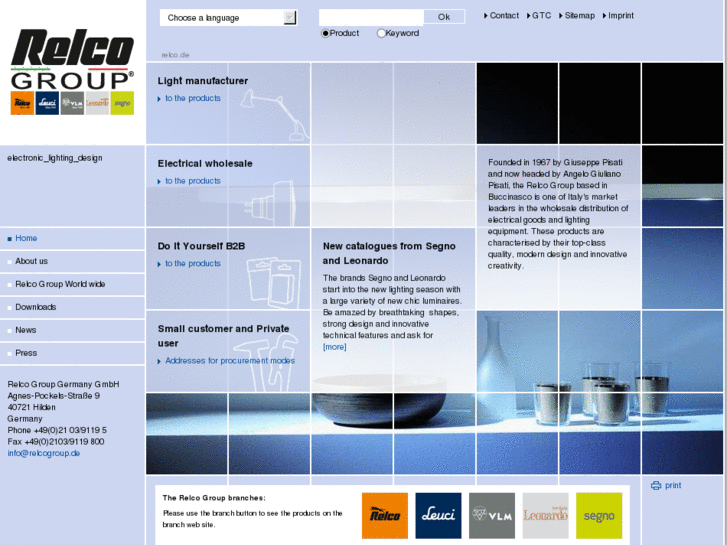727x545 pixels.
Task: Click the Ok search button
Action: 444,17
